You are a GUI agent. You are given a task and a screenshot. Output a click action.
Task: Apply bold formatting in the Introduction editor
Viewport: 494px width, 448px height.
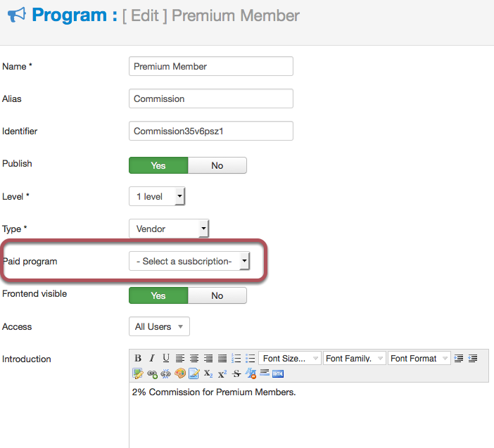click(138, 358)
